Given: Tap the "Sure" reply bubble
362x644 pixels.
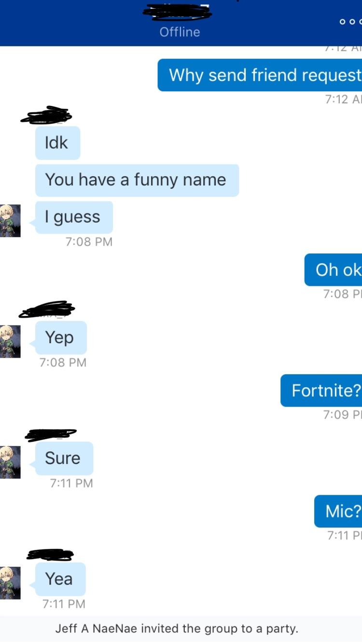Looking at the screenshot, I should coord(64,458).
